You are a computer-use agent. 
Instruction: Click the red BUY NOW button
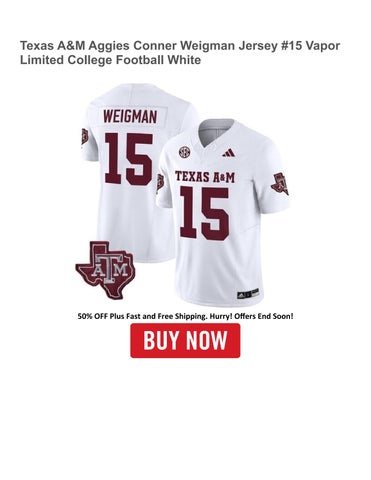[185, 340]
